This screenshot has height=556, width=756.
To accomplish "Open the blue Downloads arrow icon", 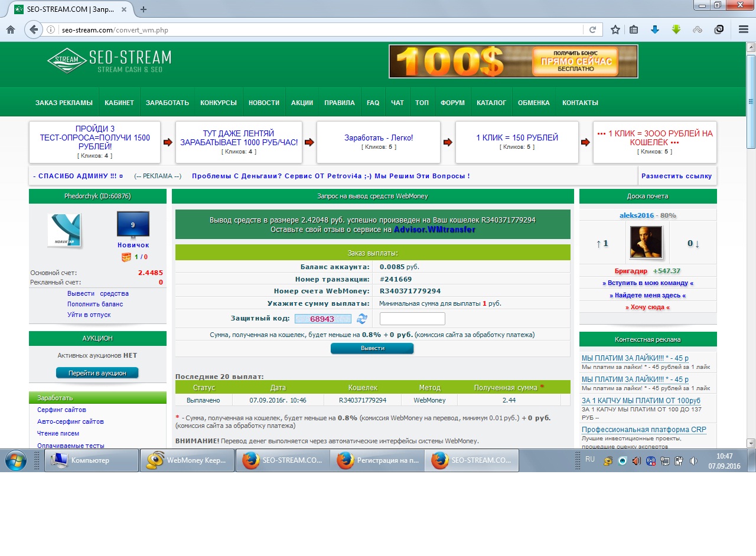I will click(654, 30).
